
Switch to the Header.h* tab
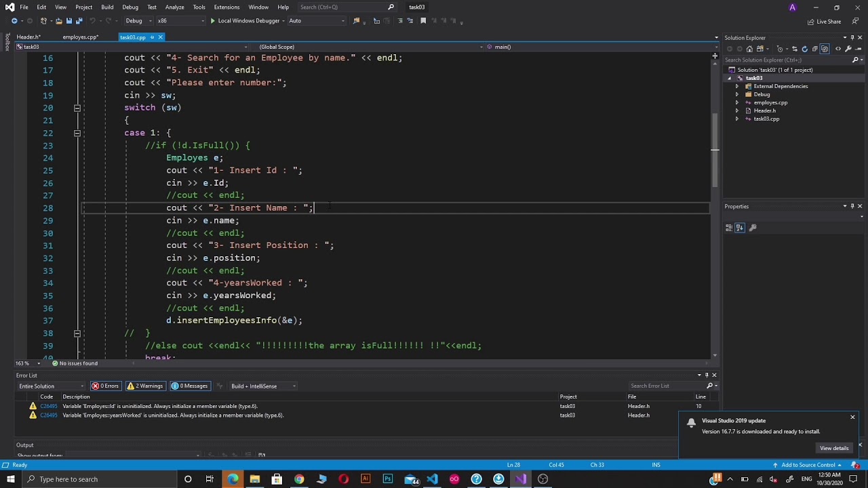(x=28, y=37)
